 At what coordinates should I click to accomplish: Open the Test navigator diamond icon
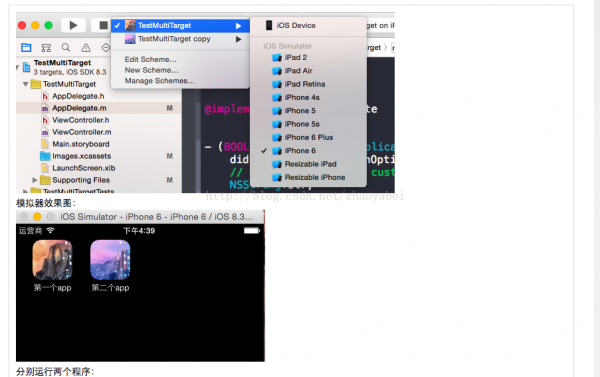point(106,47)
